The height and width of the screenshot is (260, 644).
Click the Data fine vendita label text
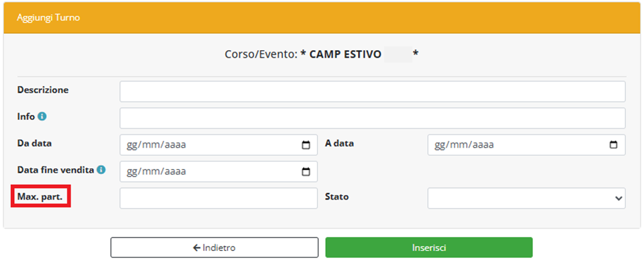56,170
